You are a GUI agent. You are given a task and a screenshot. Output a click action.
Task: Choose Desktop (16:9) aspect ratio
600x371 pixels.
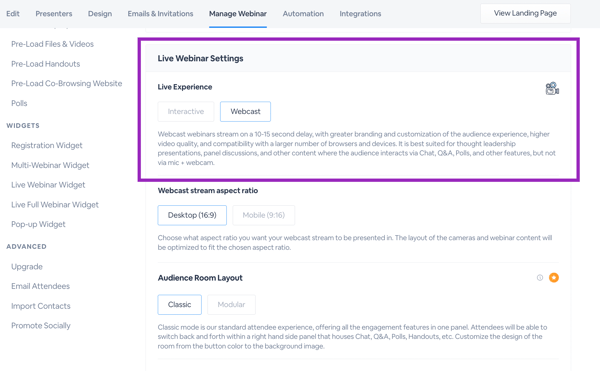(192, 215)
